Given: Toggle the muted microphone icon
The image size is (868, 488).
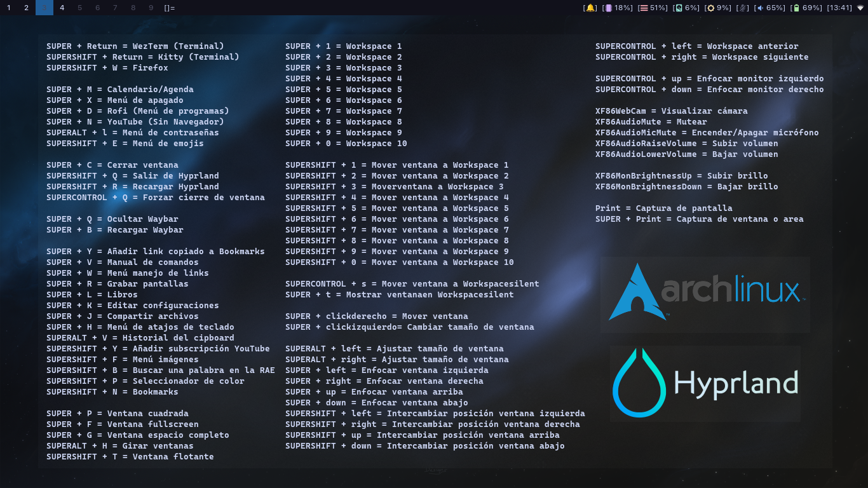Looking at the screenshot, I should click(x=743, y=8).
